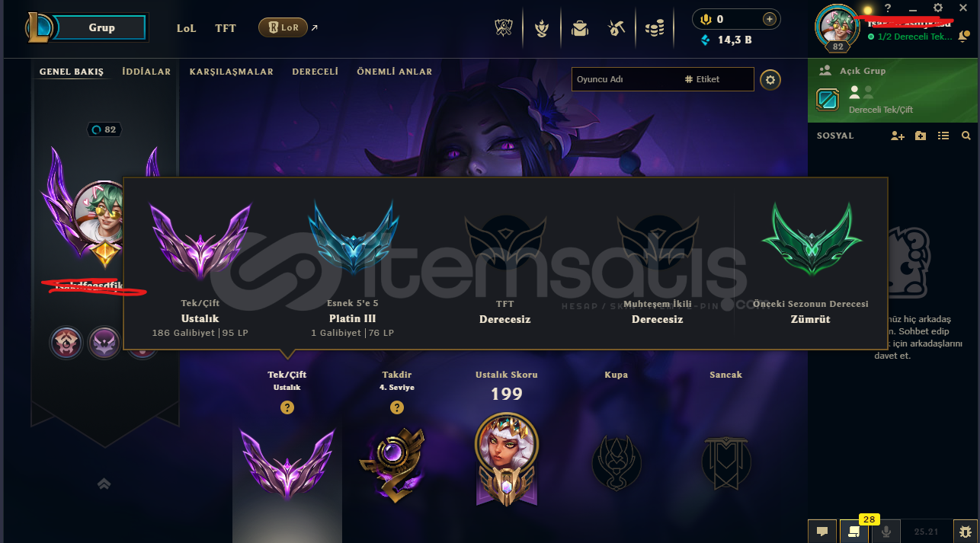The width and height of the screenshot is (980, 543).
Task: Open the Collection backpack icon
Action: [x=580, y=28]
